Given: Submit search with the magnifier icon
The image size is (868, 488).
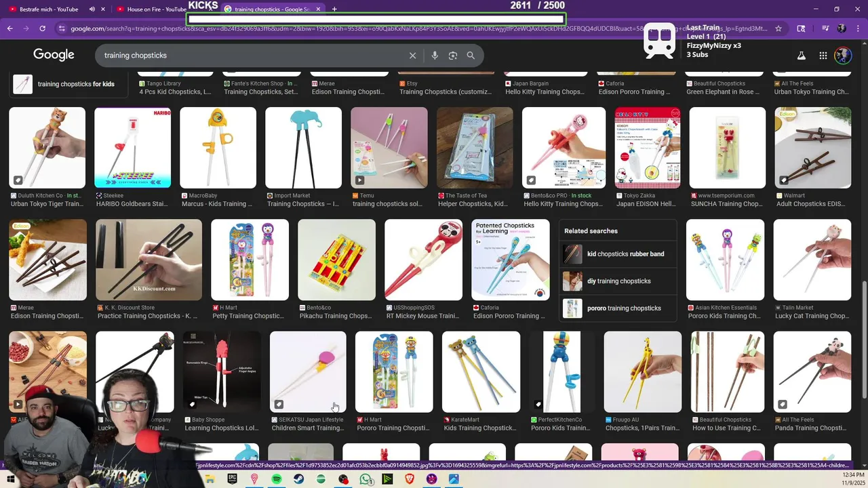Looking at the screenshot, I should pyautogui.click(x=471, y=56).
